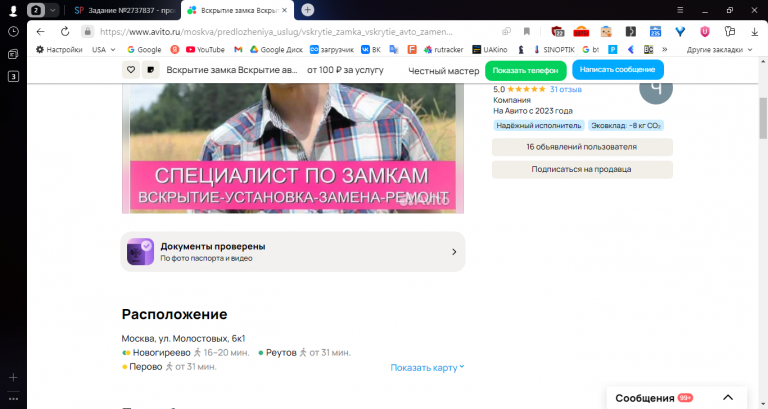The width and height of the screenshot is (768, 409).
Task: Open the Сообщения chat widget
Action: tap(676, 398)
